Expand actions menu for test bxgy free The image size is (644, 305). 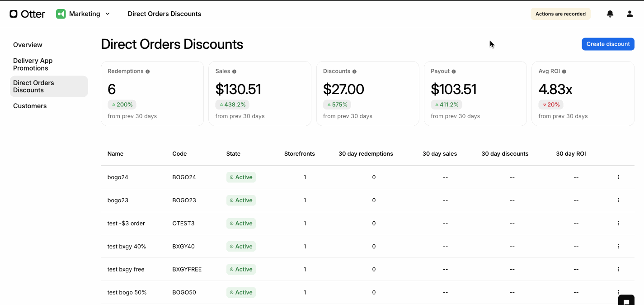coord(619,269)
